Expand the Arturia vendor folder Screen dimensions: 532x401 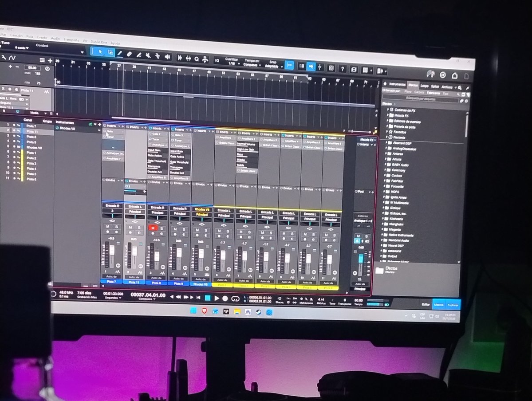(x=386, y=159)
